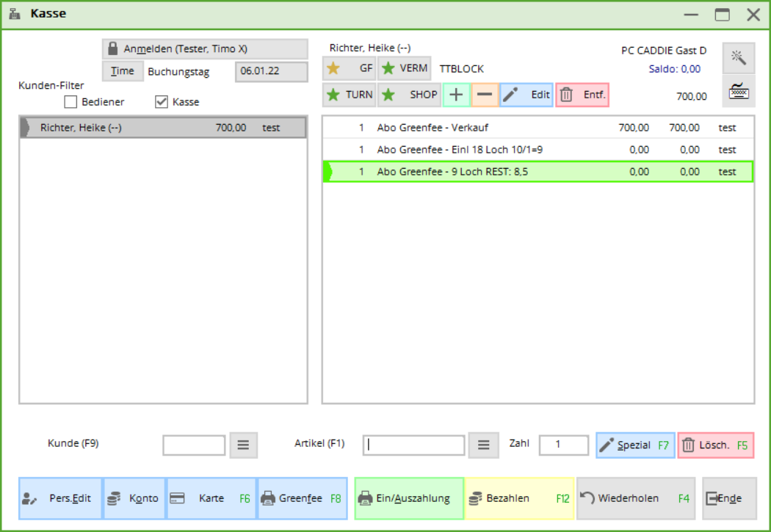Click the Buchungstag date field 06.01.22

[272, 71]
